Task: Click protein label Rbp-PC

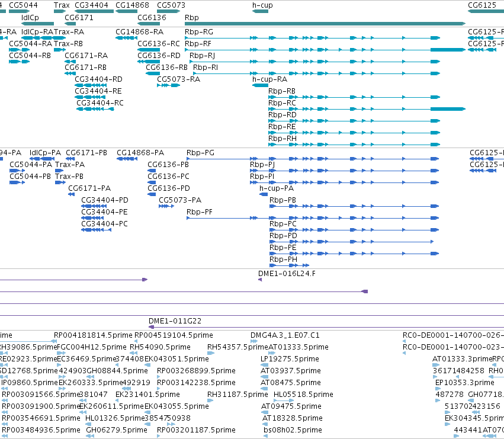Action: (283, 224)
